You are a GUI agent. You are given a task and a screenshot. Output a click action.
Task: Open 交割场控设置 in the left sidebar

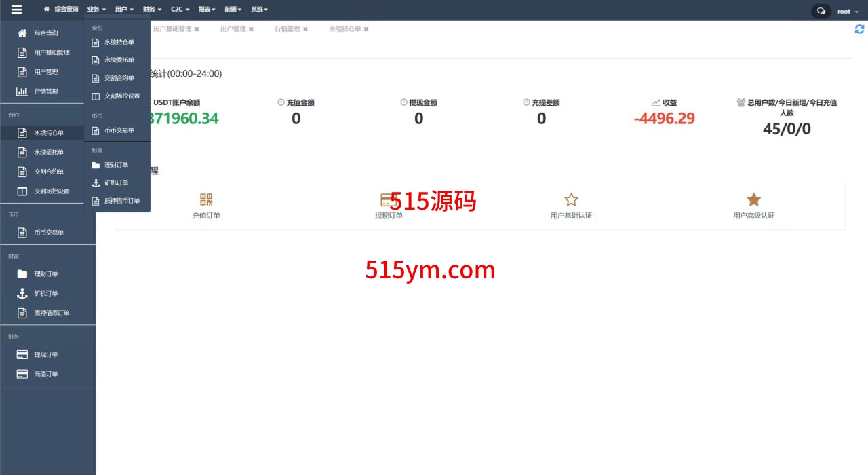pos(52,191)
